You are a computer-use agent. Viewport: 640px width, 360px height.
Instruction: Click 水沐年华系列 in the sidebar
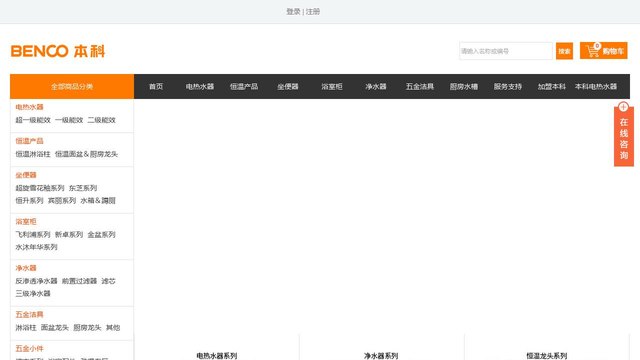click(36, 247)
